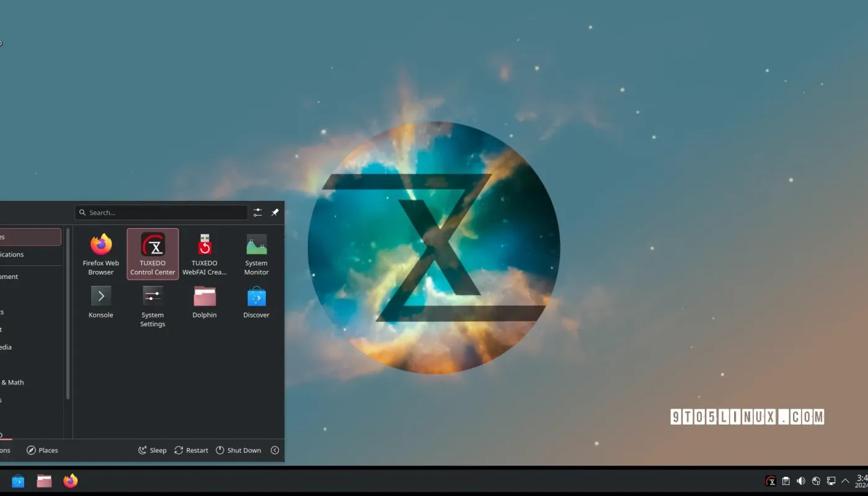The image size is (868, 496).
Task: Click the launcher configure sliders icon
Action: pos(257,213)
